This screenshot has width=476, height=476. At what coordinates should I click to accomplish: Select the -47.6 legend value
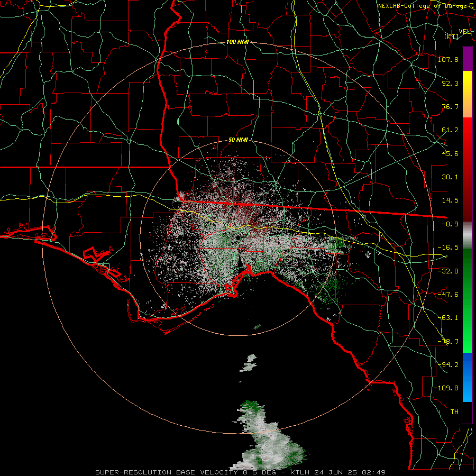point(448,295)
